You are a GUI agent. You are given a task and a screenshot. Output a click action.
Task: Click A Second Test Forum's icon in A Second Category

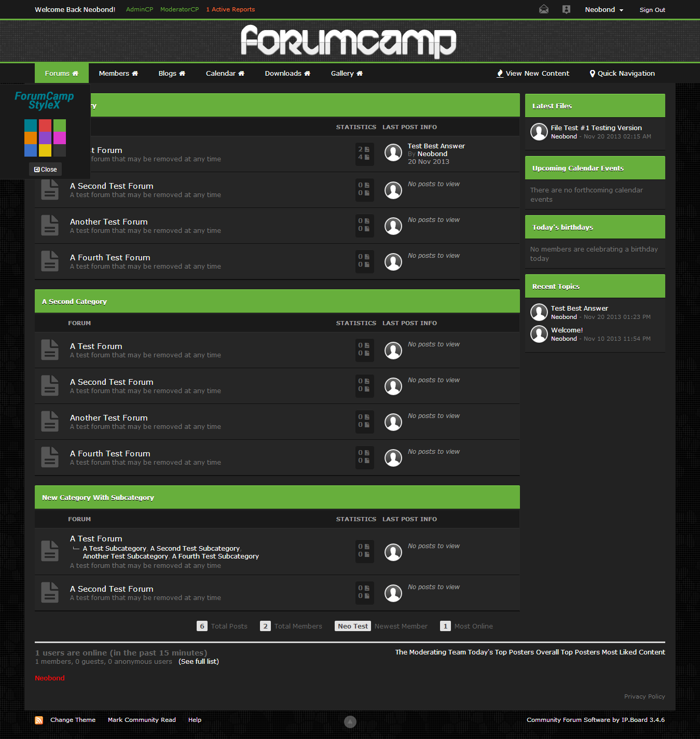(50, 385)
